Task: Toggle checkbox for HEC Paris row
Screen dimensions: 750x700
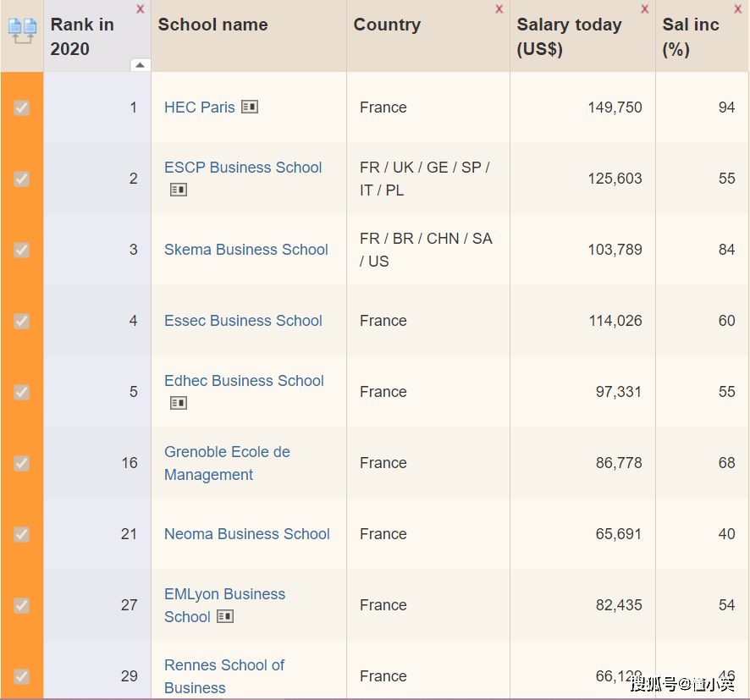Action: click(x=22, y=107)
